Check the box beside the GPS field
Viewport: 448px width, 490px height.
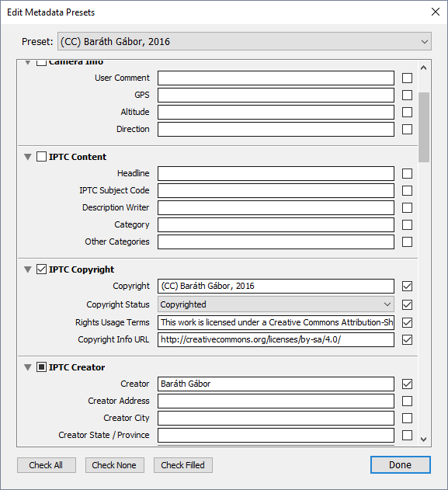[x=407, y=95]
